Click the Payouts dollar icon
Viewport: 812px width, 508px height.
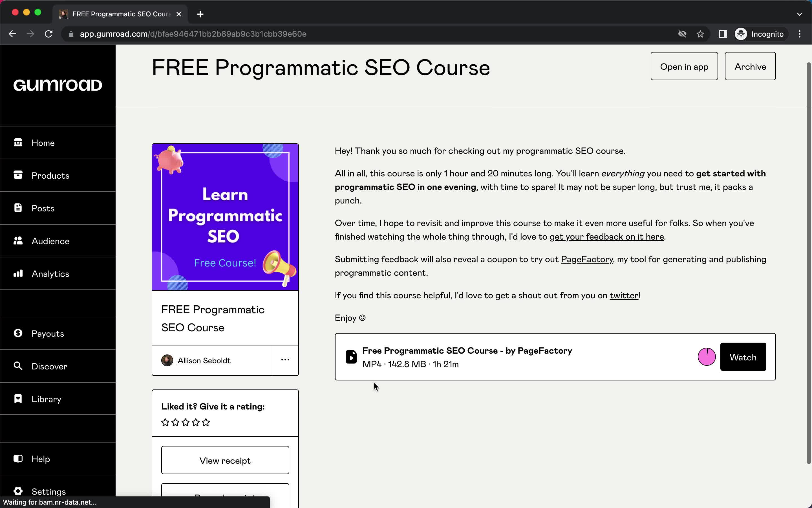click(x=18, y=333)
